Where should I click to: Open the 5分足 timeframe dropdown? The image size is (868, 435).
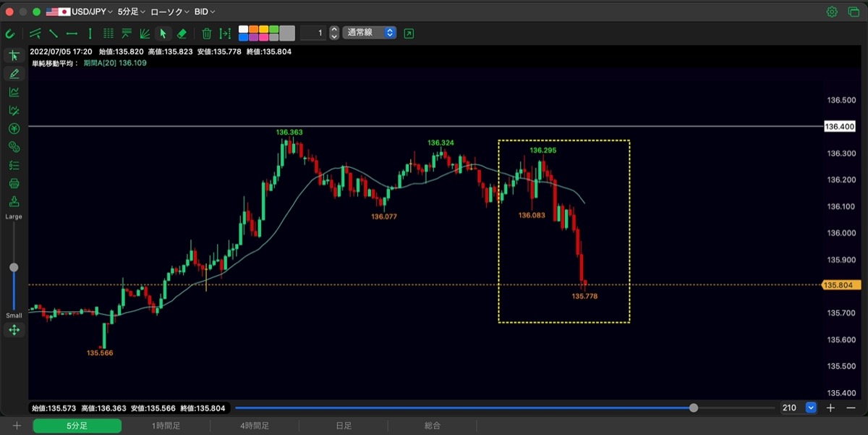[x=131, y=12]
